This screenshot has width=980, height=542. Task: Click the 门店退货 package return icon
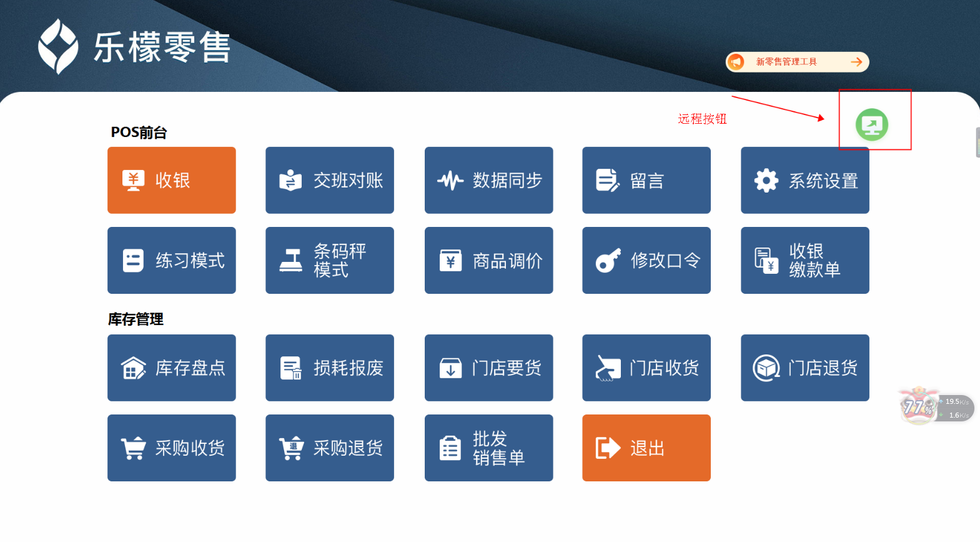coord(766,368)
